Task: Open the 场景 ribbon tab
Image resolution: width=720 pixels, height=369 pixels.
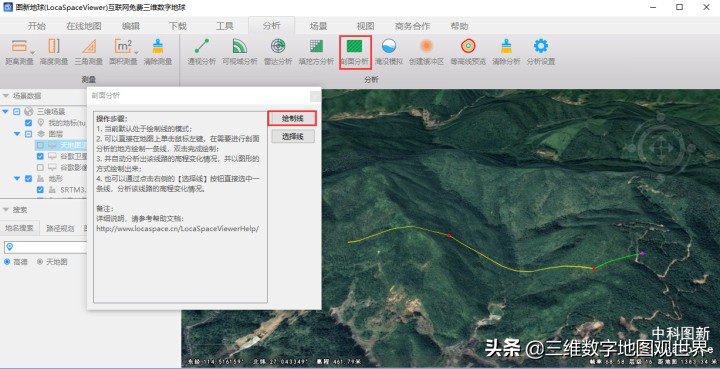Action: (318, 26)
